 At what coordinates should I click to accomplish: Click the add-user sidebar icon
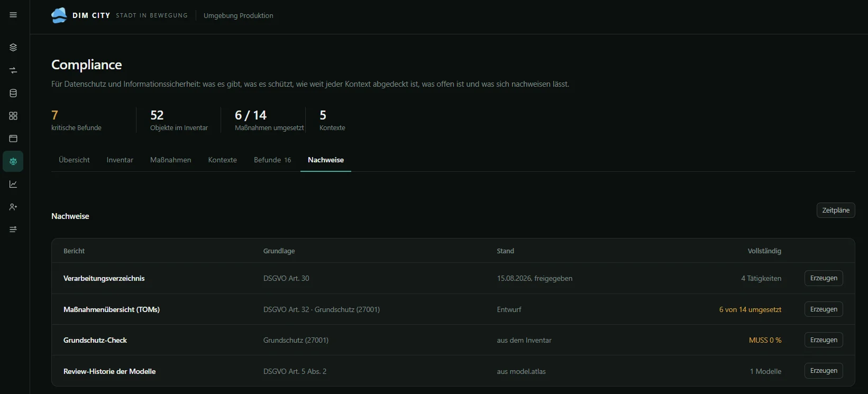pos(13,207)
